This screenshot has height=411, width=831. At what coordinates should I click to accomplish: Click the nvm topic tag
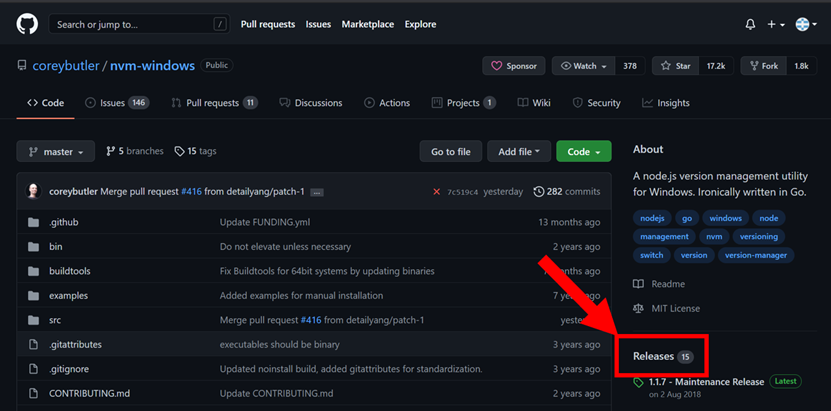tap(714, 237)
